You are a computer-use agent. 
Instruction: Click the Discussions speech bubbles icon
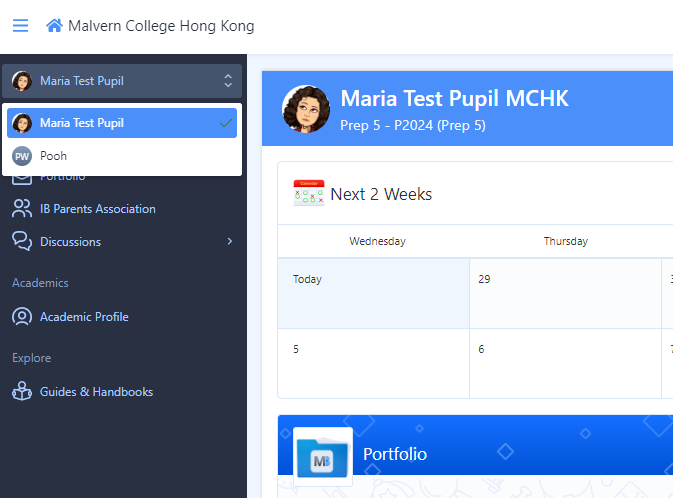click(22, 241)
